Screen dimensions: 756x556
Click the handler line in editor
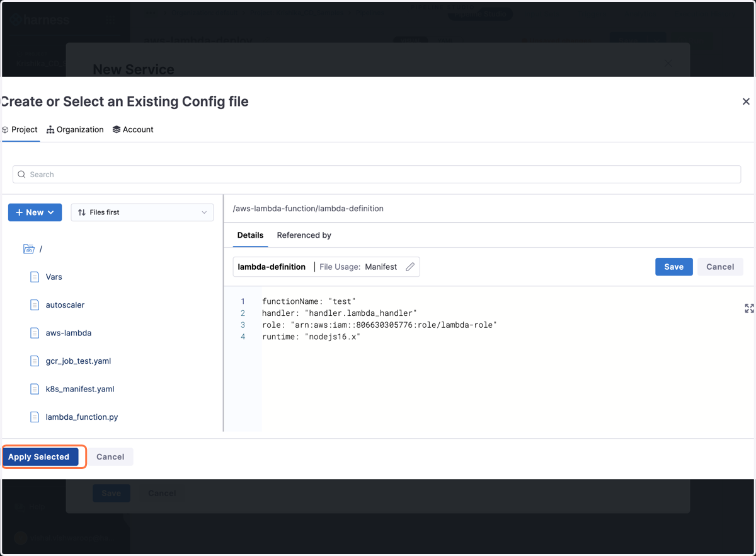(340, 313)
